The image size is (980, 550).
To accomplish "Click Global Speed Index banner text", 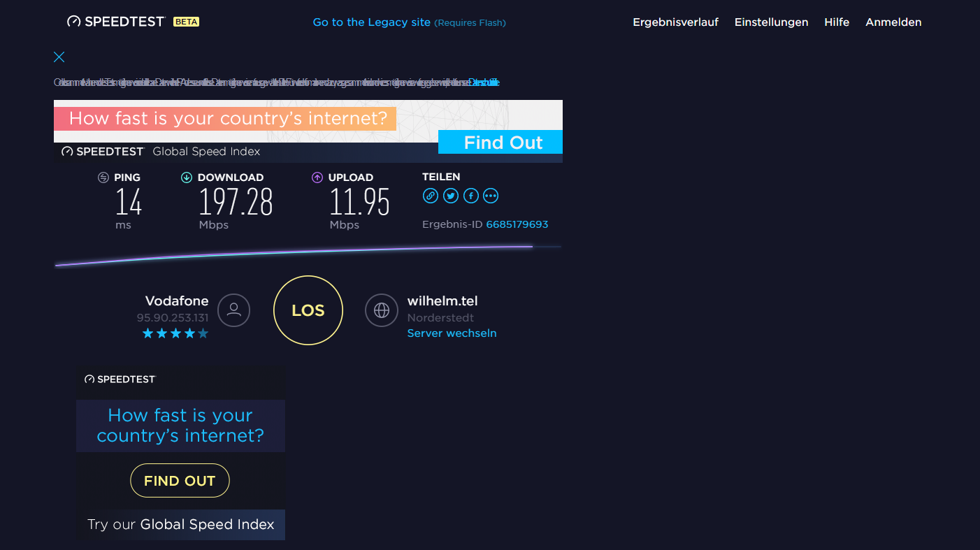I will pyautogui.click(x=206, y=152).
